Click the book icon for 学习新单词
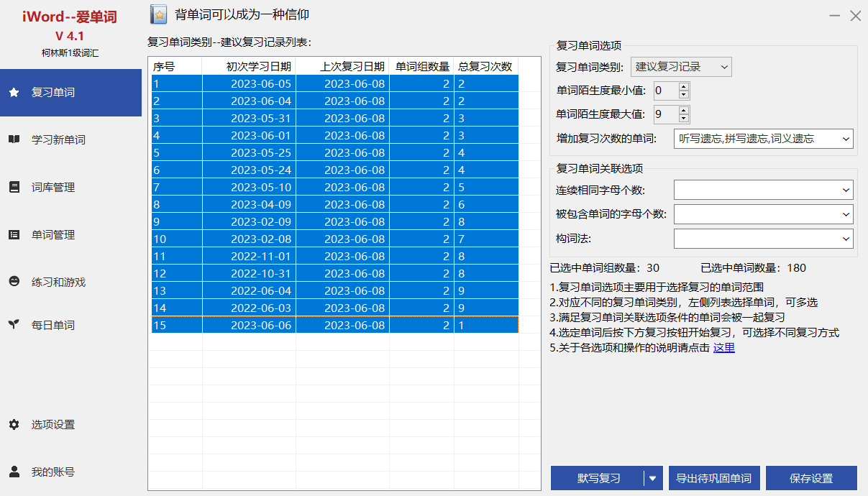This screenshot has width=868, height=496. [x=14, y=139]
